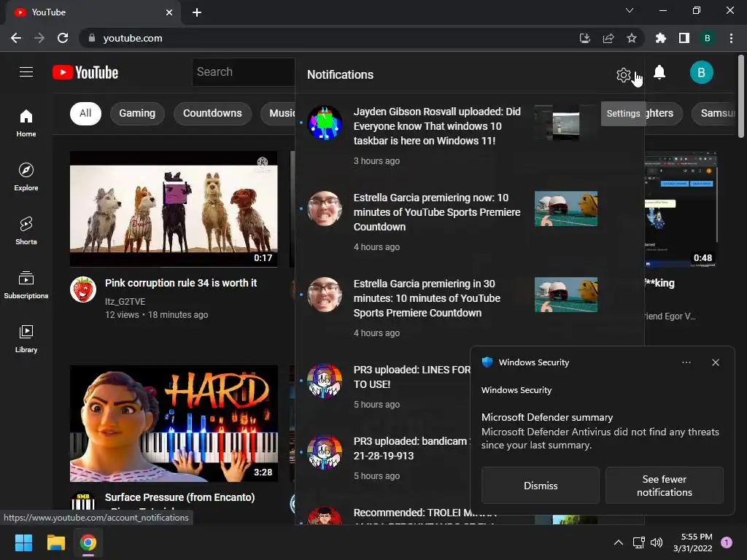Open the tab search chevron in title bar
Viewport: 747px width, 560px height.
coord(630,10)
